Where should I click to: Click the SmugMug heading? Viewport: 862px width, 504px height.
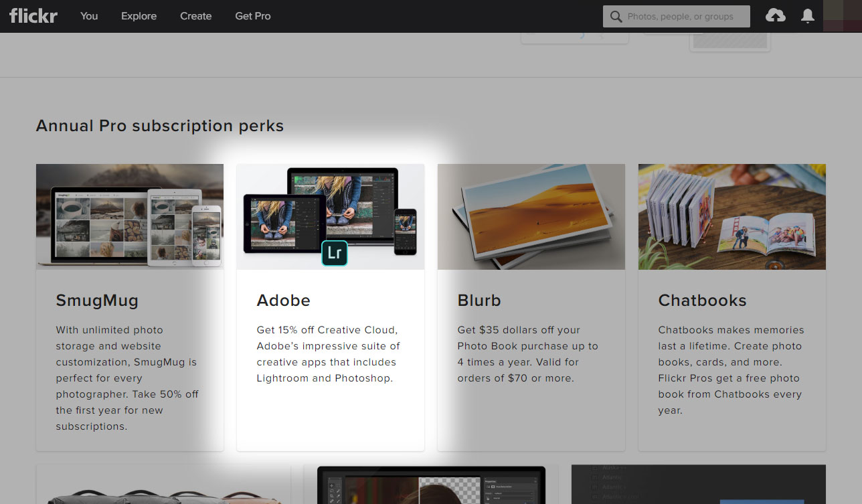pyautogui.click(x=97, y=301)
